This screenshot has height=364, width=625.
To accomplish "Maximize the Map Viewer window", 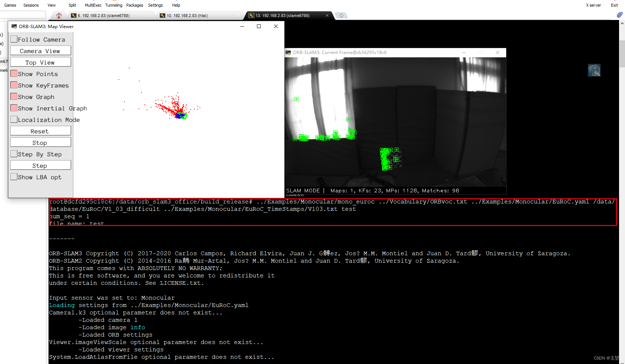I will 259,26.
